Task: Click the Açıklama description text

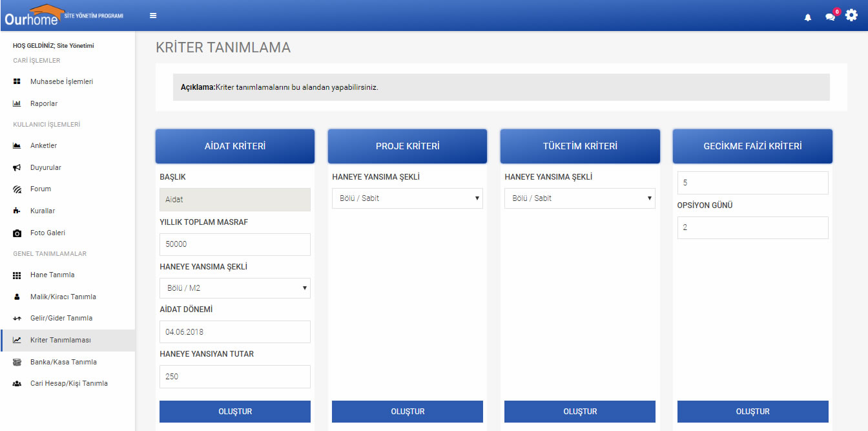Action: click(280, 87)
